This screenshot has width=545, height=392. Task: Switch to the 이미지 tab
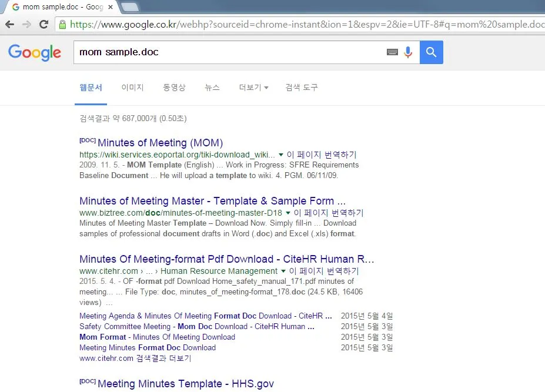click(132, 88)
